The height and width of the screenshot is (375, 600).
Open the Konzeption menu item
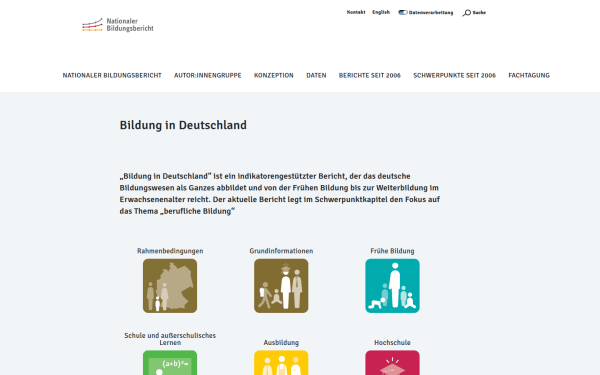coord(274,75)
